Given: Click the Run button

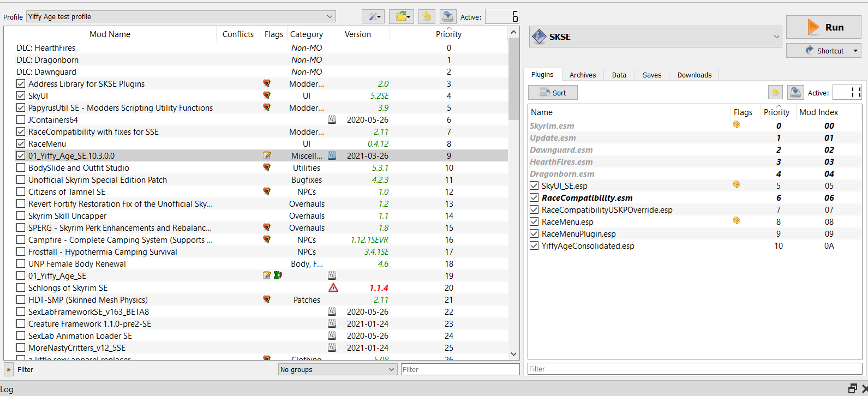Looking at the screenshot, I should tap(823, 27).
